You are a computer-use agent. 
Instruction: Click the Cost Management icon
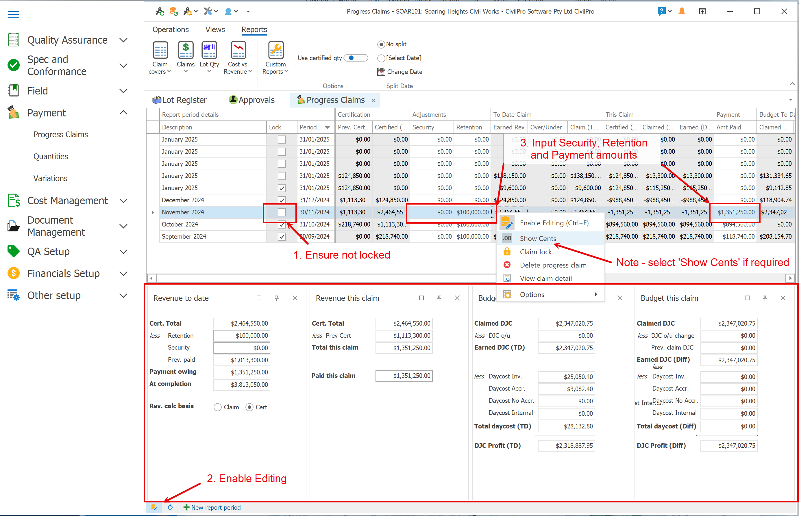coord(14,201)
